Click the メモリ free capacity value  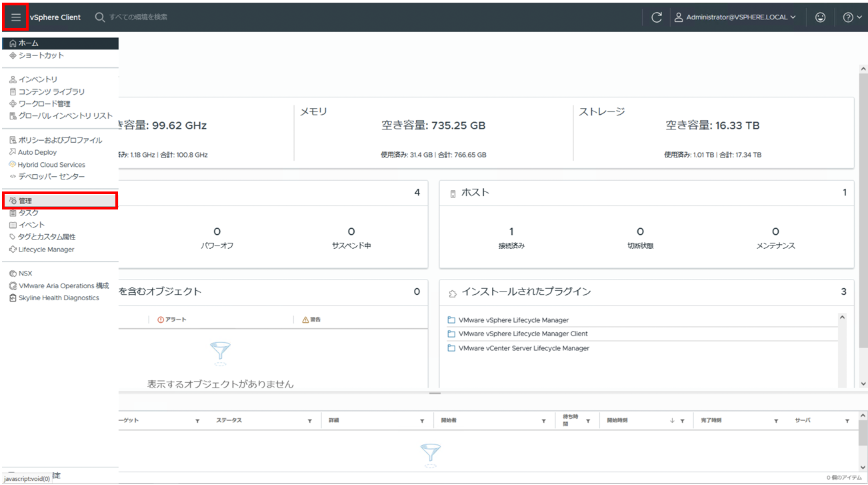[433, 125]
